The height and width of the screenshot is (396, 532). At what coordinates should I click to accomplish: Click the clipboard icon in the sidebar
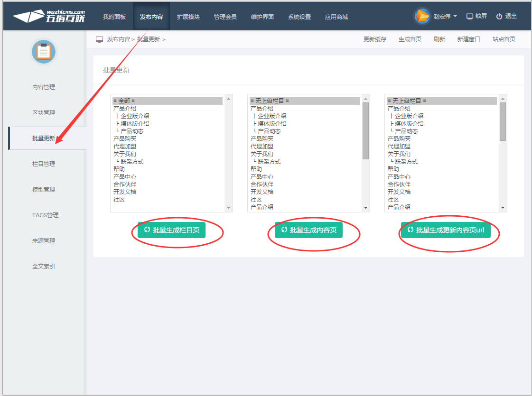point(44,52)
